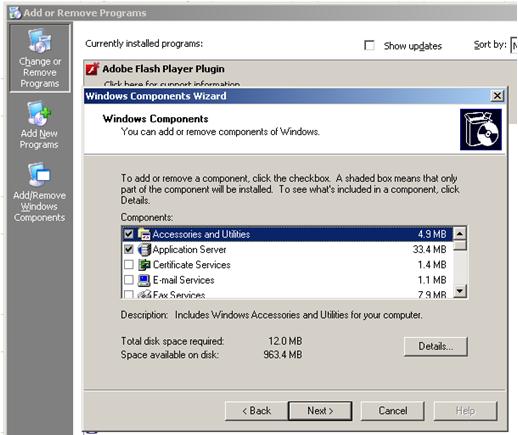
Task: Click the 4.9 MB size value
Action: (x=432, y=234)
